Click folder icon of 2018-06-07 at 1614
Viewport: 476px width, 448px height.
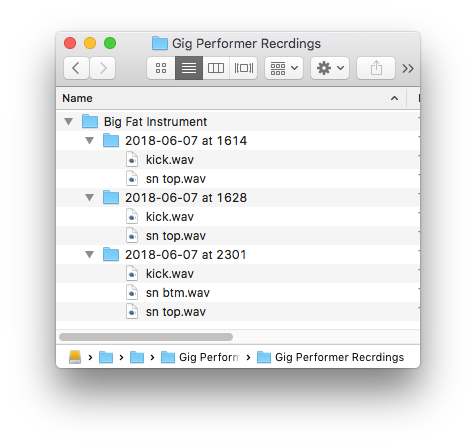(111, 140)
